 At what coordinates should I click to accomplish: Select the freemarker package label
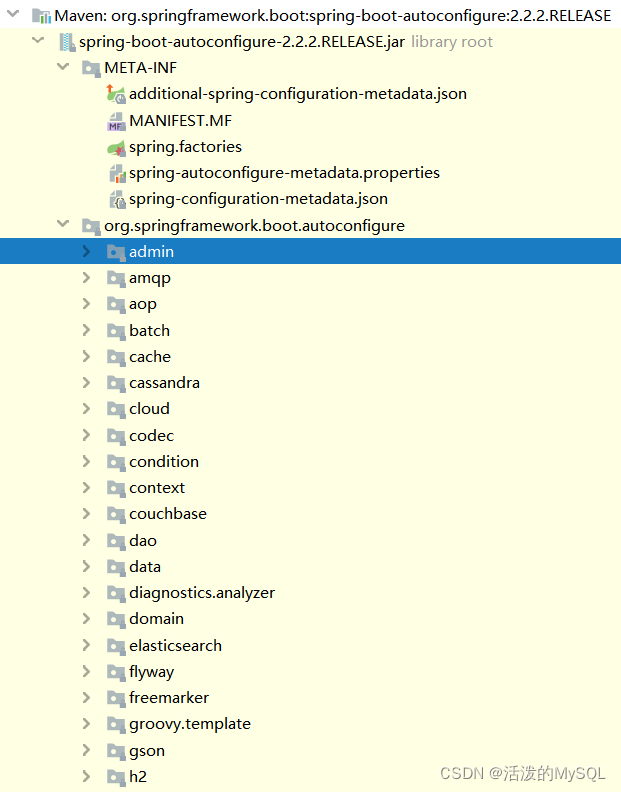click(x=169, y=698)
